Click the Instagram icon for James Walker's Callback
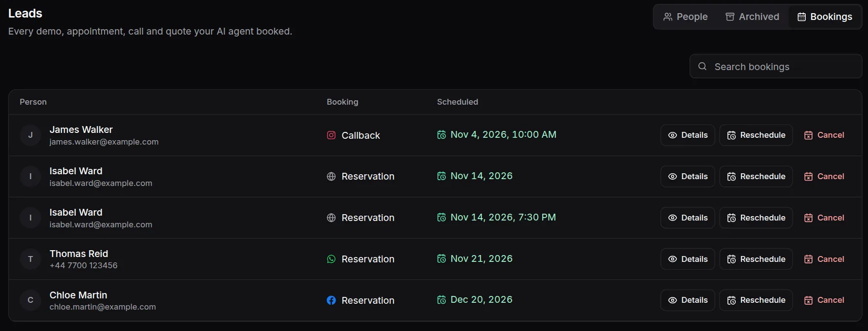Viewport: 868px width, 331px height. click(x=331, y=135)
